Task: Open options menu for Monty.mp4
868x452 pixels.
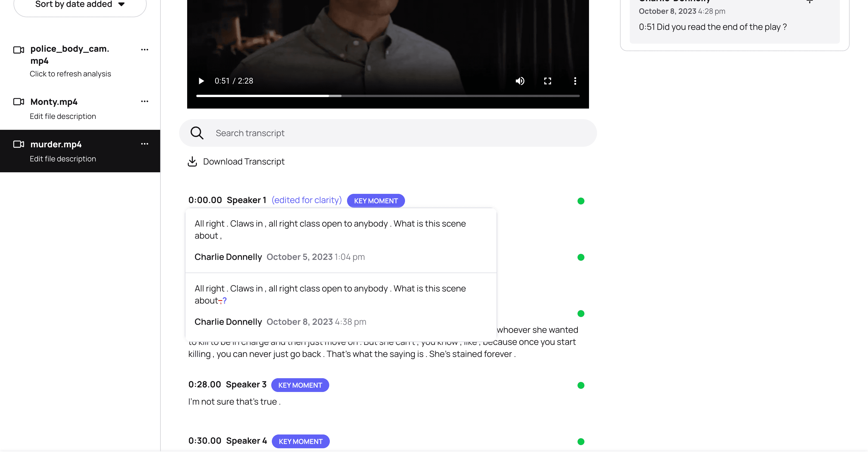Action: click(x=145, y=101)
